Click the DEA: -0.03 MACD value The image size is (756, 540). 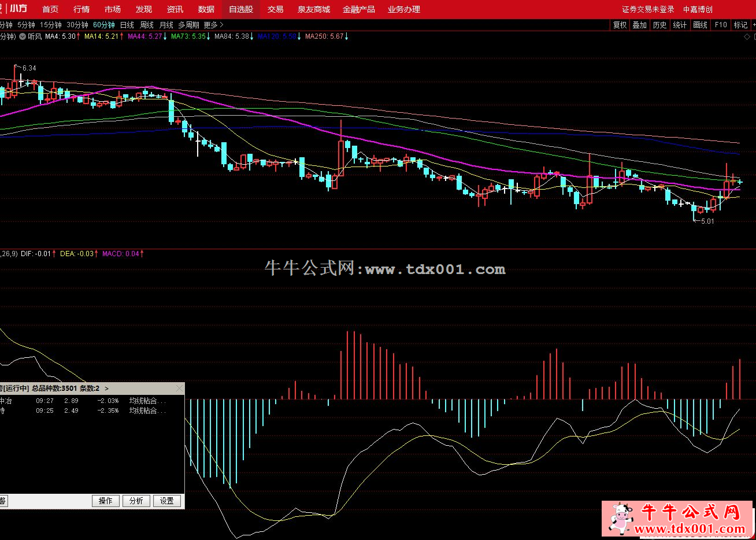pos(79,253)
